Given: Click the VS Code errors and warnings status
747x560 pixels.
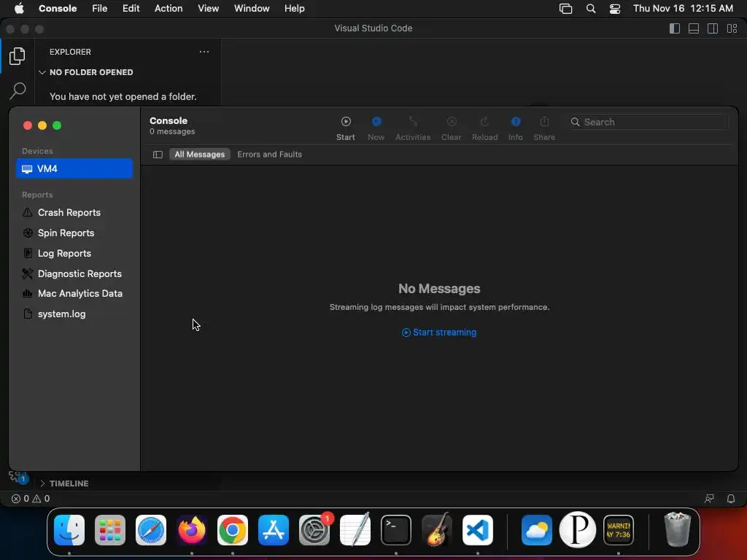Looking at the screenshot, I should [31, 499].
